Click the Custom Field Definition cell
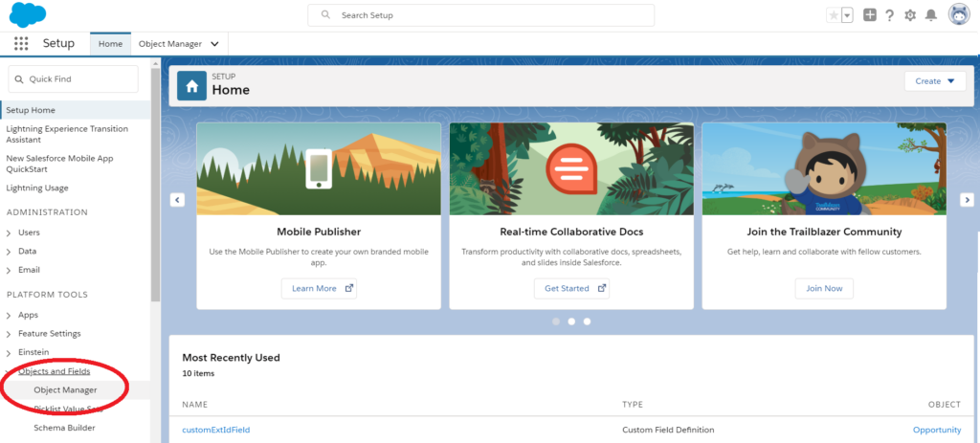This screenshot has width=980, height=443. click(x=668, y=430)
